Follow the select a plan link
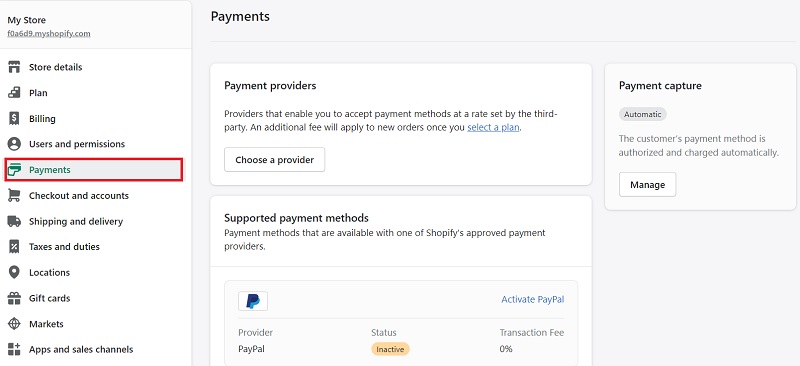800x366 pixels. click(493, 128)
